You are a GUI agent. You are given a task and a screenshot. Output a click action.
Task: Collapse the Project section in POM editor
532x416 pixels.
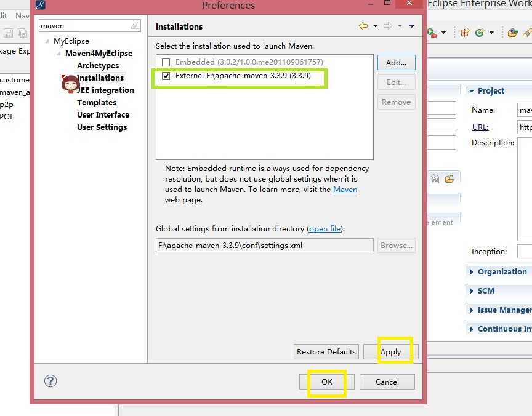472,91
